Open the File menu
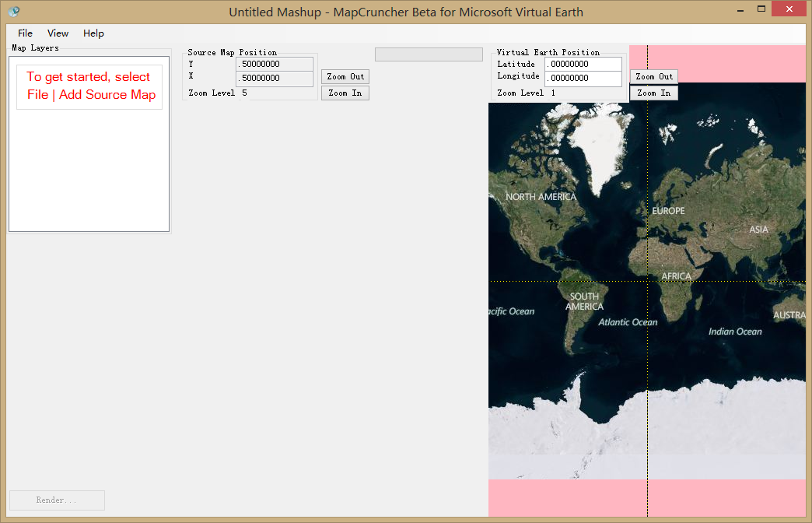 [x=25, y=33]
